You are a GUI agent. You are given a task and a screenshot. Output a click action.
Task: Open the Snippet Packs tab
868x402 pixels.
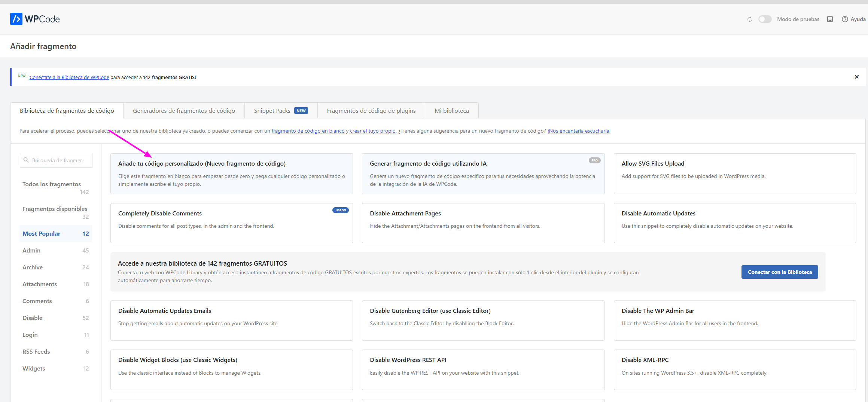tap(281, 111)
